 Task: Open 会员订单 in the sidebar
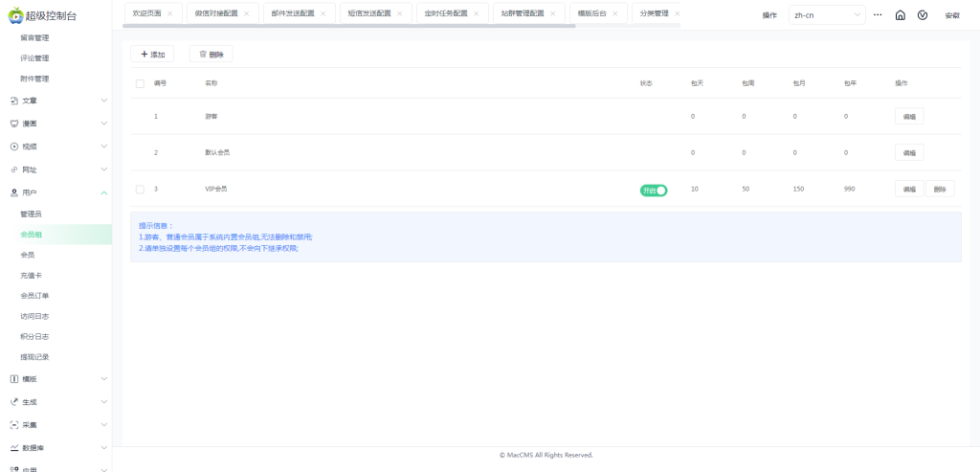(35, 297)
